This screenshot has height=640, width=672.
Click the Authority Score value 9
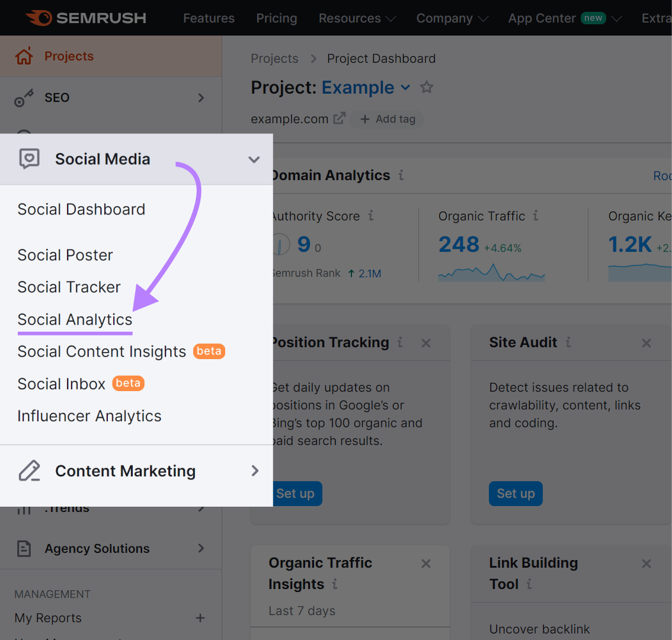(304, 244)
